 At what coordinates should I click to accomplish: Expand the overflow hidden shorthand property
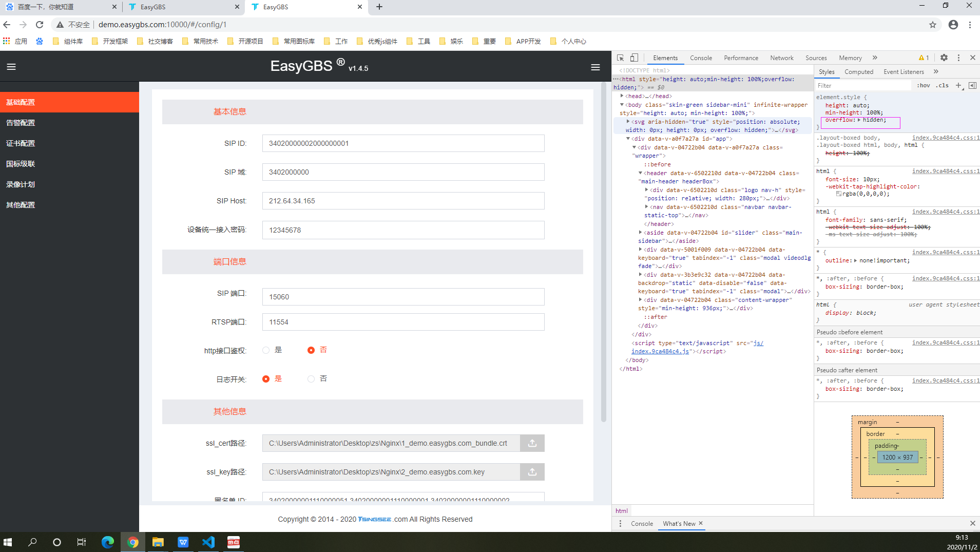click(859, 120)
